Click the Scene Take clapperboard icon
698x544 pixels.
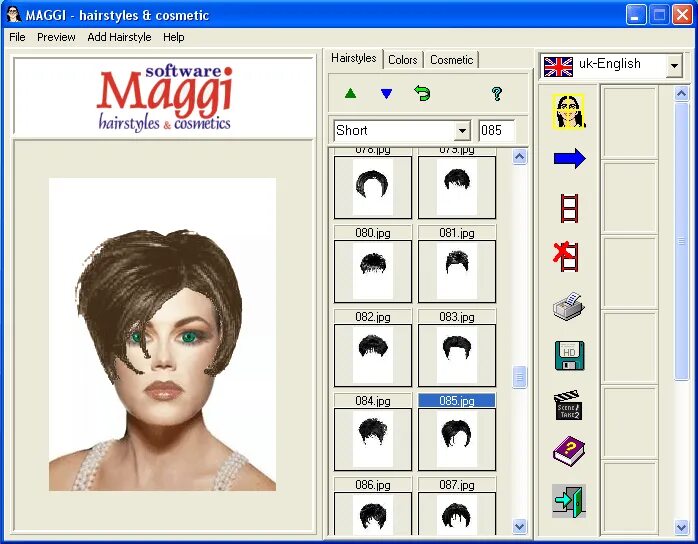[568, 405]
